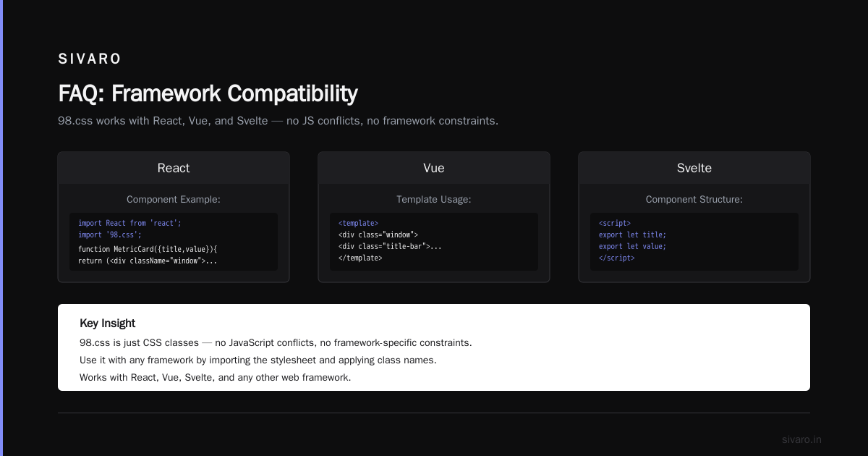The height and width of the screenshot is (456, 868).
Task: Select the subtitle about React, Vue, and Svelte
Action: coord(278,120)
